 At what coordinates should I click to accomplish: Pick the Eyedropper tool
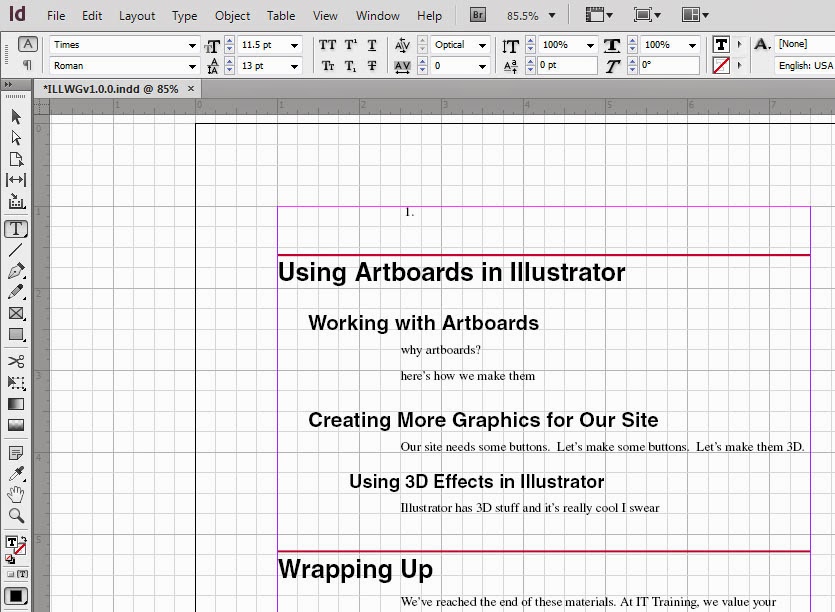(16, 474)
